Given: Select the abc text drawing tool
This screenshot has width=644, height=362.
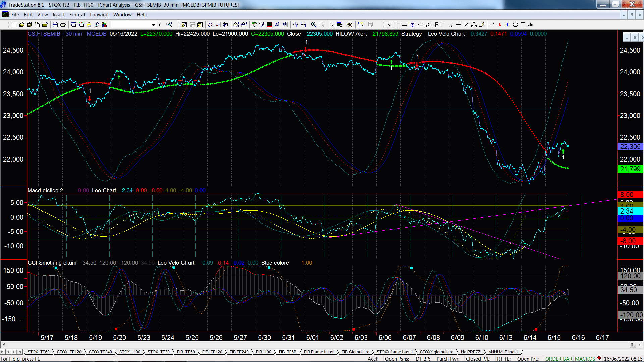Looking at the screenshot, I should point(531,25).
